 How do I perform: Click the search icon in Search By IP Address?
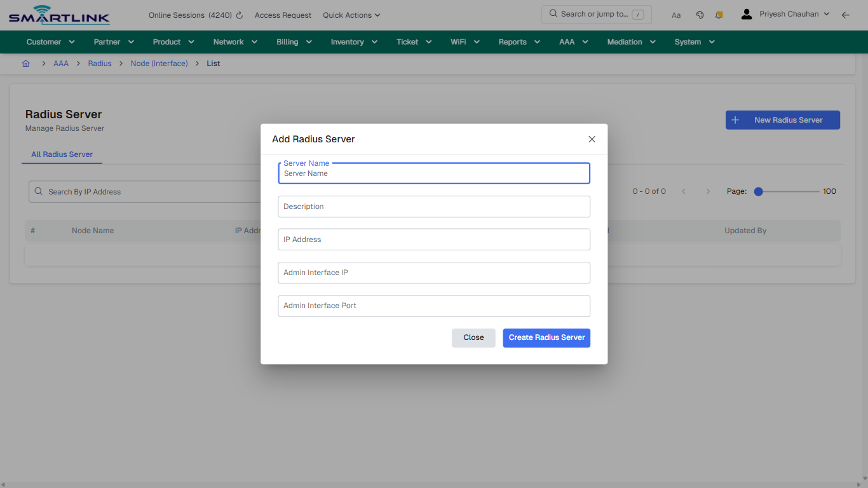pos(39,191)
